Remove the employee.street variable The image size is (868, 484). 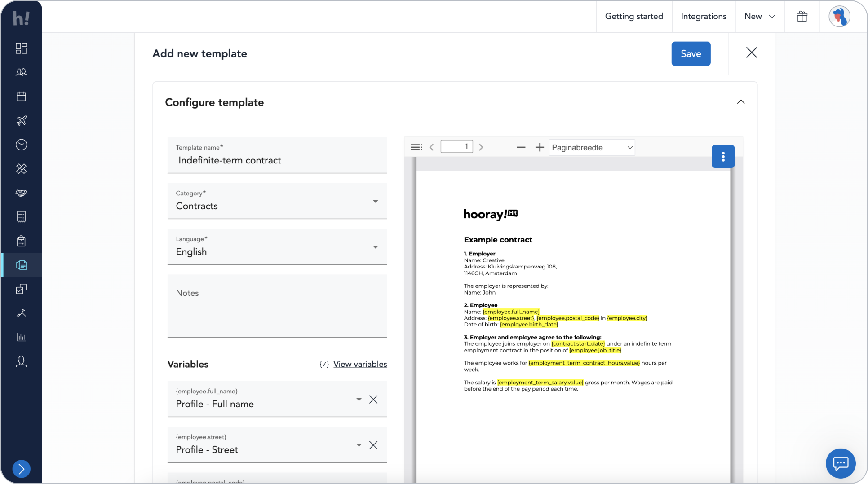373,445
